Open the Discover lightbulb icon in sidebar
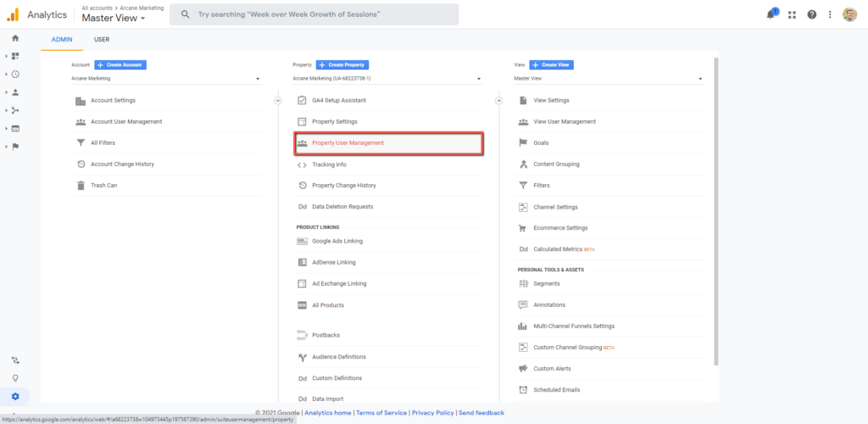This screenshot has height=424, width=868. point(15,378)
